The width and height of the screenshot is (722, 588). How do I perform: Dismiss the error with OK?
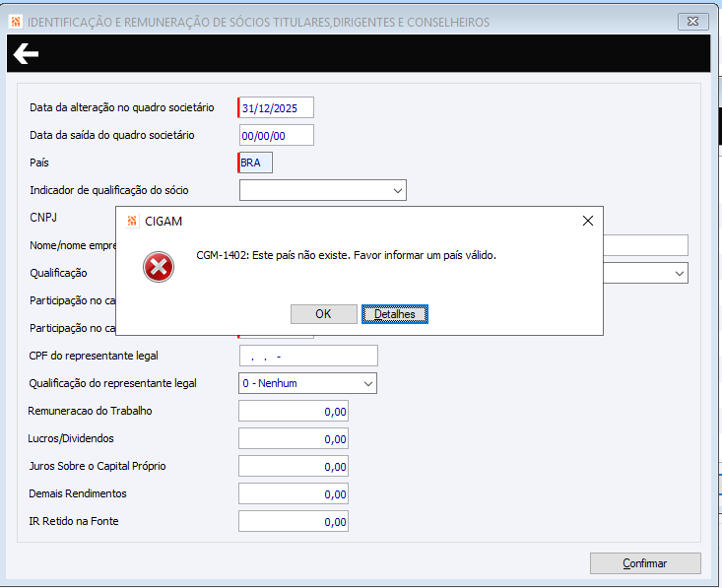click(324, 314)
